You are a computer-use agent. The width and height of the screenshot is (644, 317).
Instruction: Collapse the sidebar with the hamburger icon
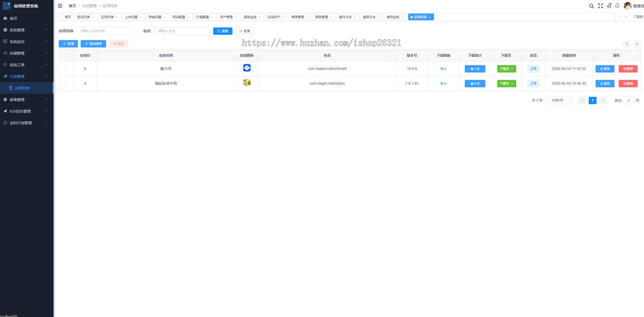(x=60, y=5)
